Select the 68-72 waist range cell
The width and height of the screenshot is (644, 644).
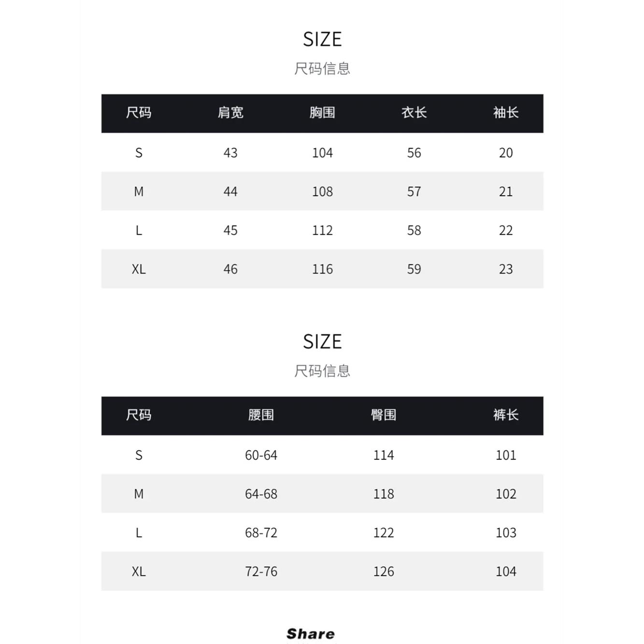pos(261,532)
